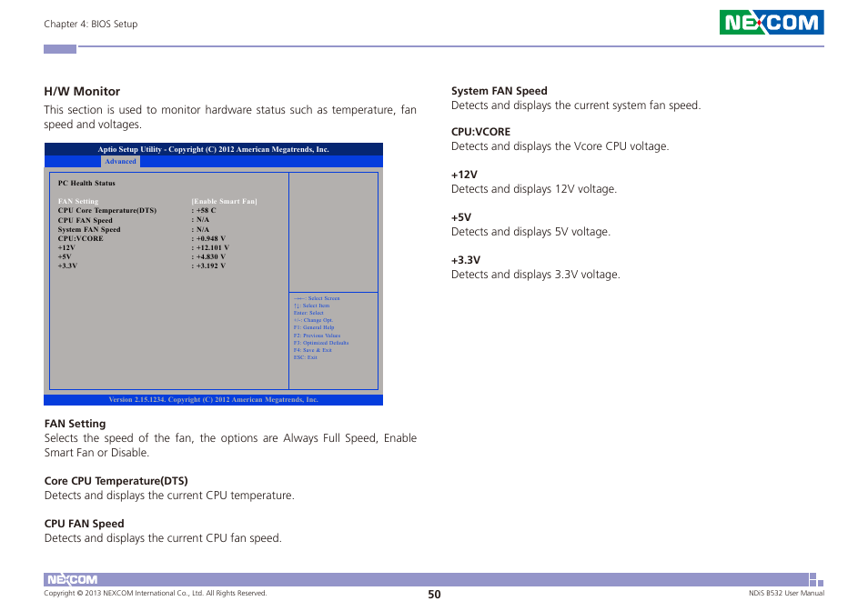Click the F2: Previous Values hint
Screen dimensions: 868x611
(x=317, y=336)
